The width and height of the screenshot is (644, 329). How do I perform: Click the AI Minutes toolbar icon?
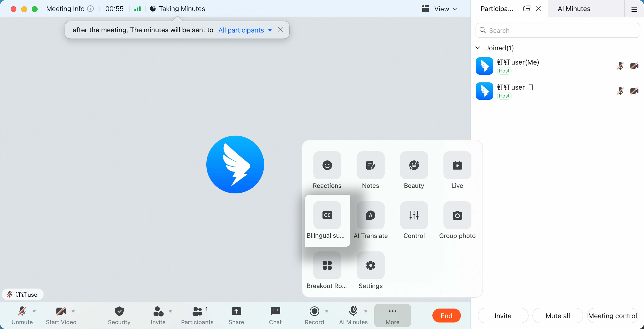pos(353,311)
